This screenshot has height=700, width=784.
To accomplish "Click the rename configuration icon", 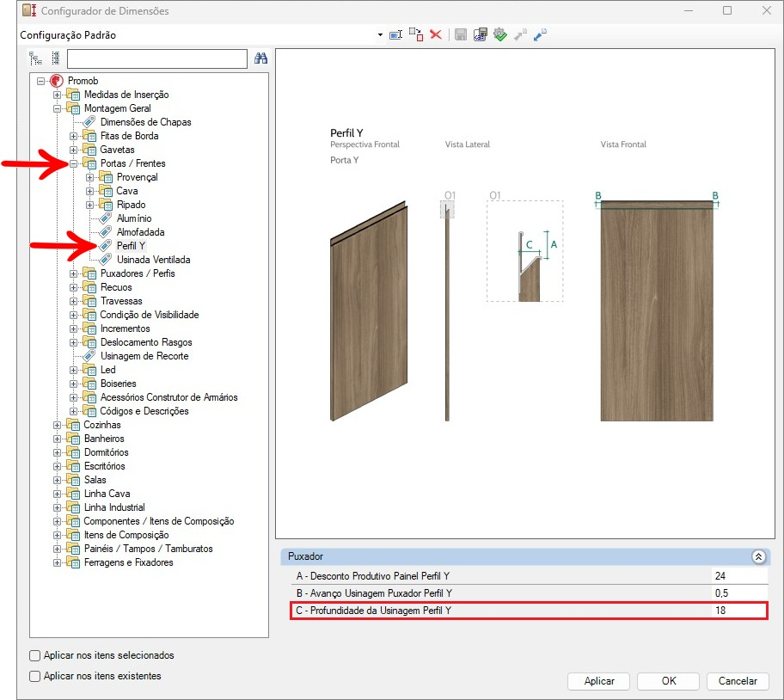I will coord(396,35).
